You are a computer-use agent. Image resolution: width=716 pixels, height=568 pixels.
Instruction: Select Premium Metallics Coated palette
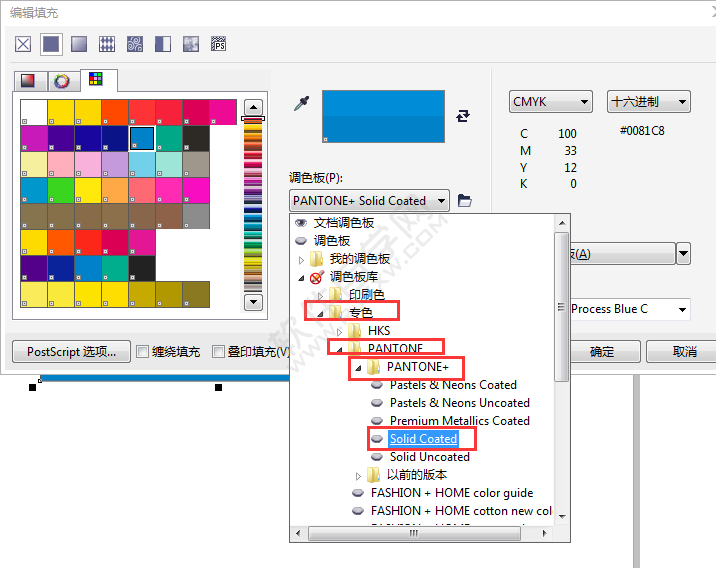pyautogui.click(x=459, y=421)
